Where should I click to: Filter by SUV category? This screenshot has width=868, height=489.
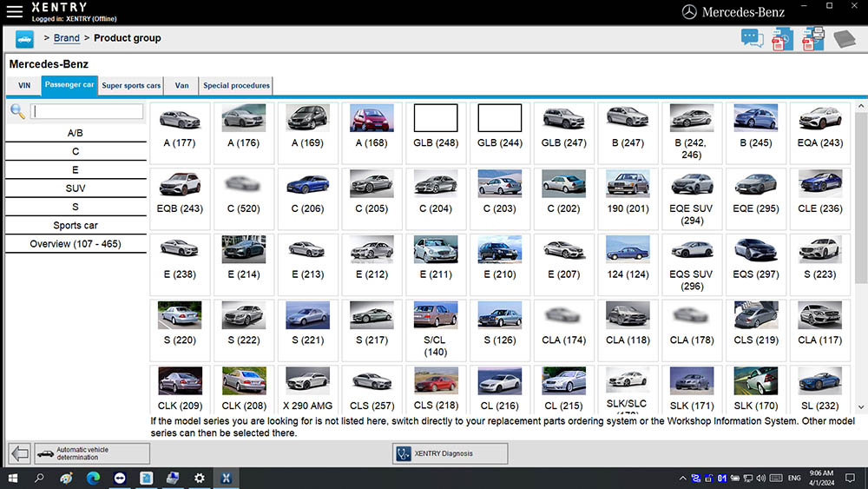76,188
